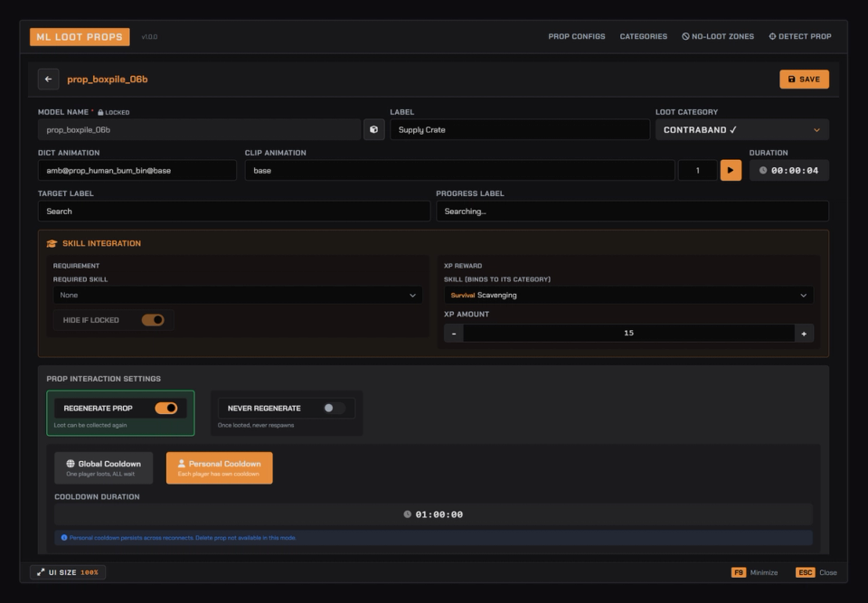This screenshot has width=868, height=603.
Task: Click the Clip Animation input field
Action: coord(460,171)
